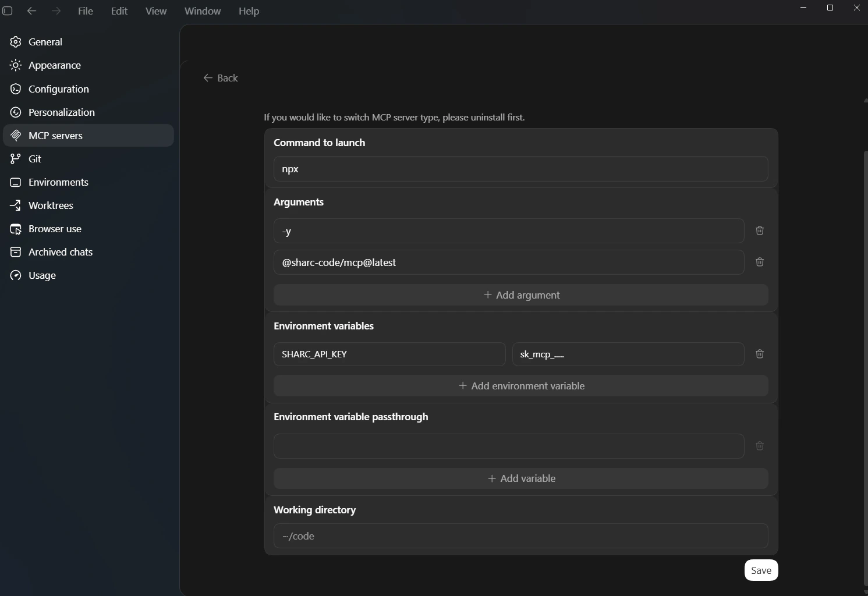Toggle the sidebar panel icon
This screenshot has height=596, width=868.
(x=8, y=11)
